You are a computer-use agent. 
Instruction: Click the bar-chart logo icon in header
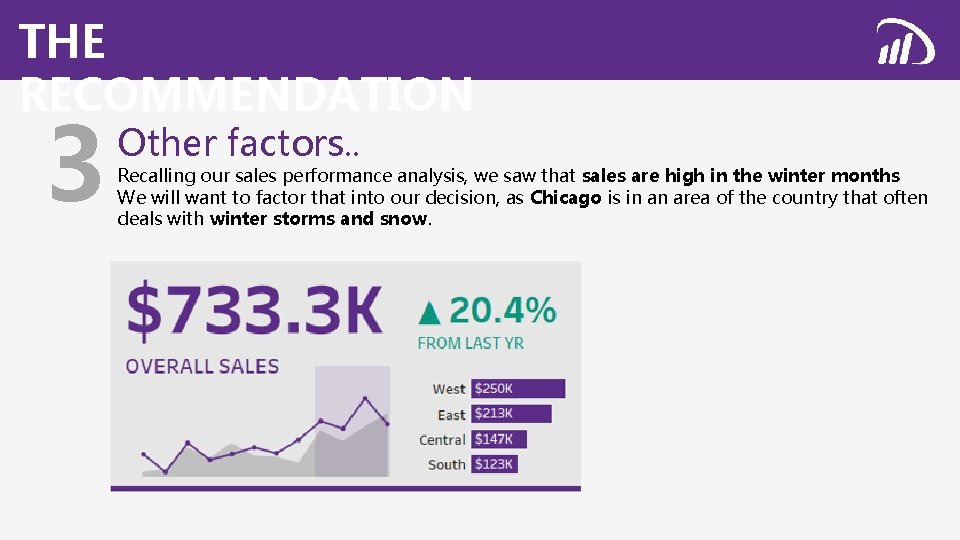[x=906, y=42]
